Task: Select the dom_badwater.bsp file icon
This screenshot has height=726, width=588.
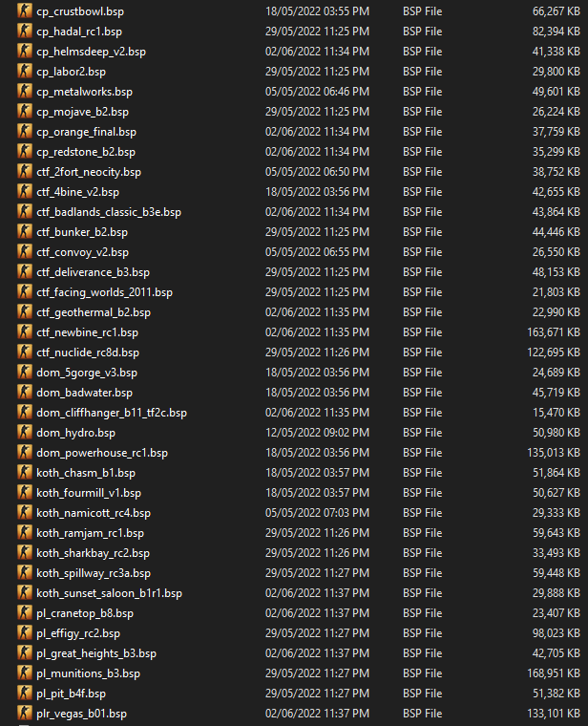Action: pyautogui.click(x=25, y=393)
